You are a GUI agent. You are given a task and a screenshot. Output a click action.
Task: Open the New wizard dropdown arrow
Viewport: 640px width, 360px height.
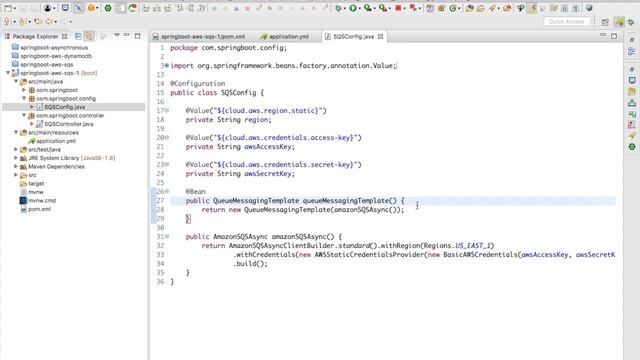(15, 9)
